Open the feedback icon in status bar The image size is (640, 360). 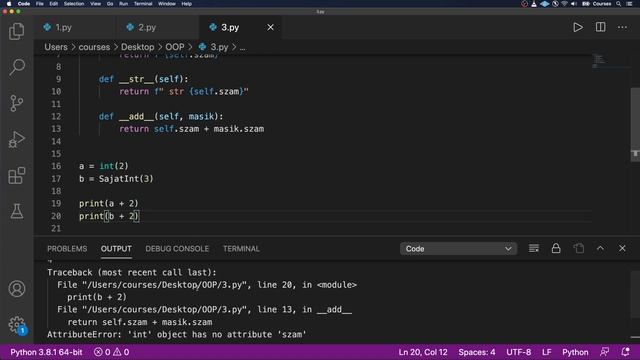tap(604, 352)
